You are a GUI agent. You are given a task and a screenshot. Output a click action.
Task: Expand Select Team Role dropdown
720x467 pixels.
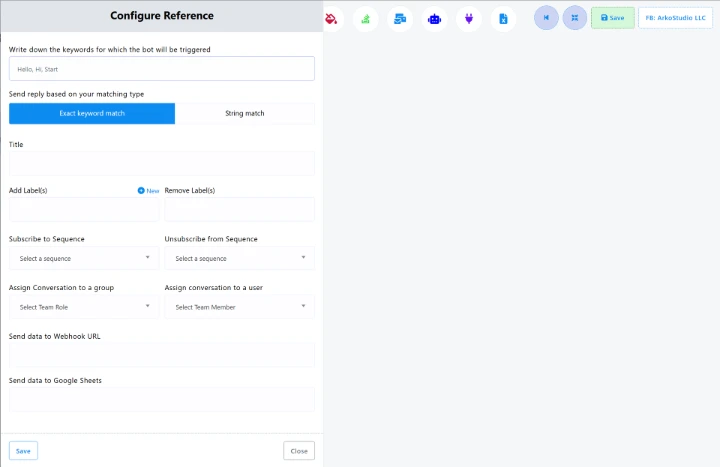click(84, 307)
